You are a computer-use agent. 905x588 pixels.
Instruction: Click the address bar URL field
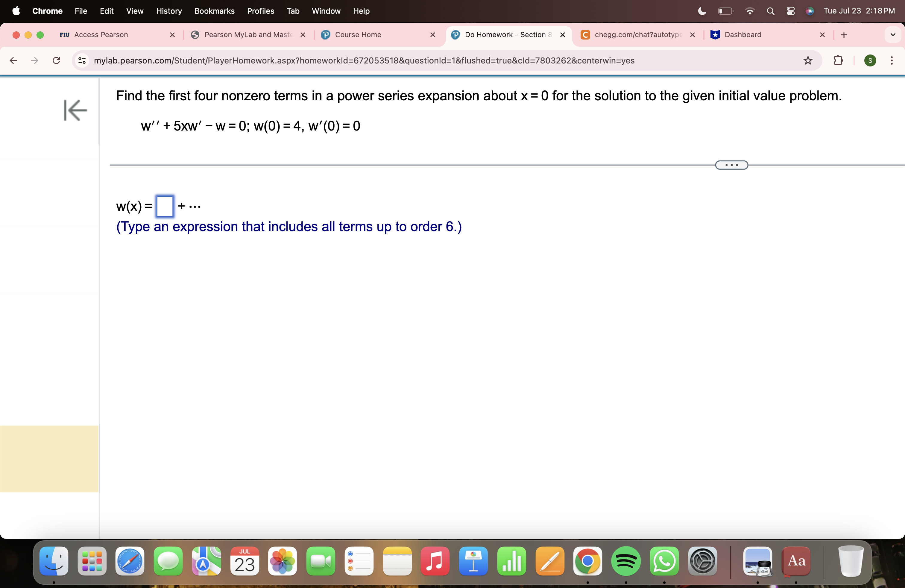point(364,60)
